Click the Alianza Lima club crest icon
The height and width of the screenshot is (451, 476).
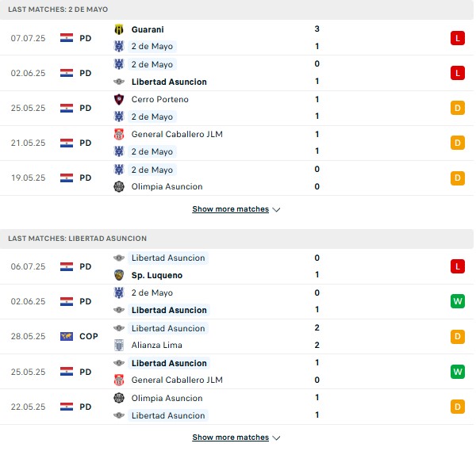coord(119,345)
